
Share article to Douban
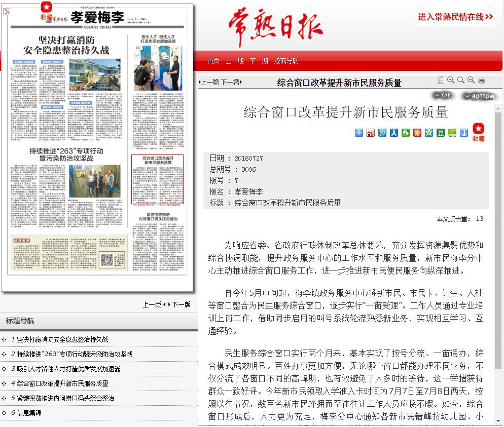440,133
